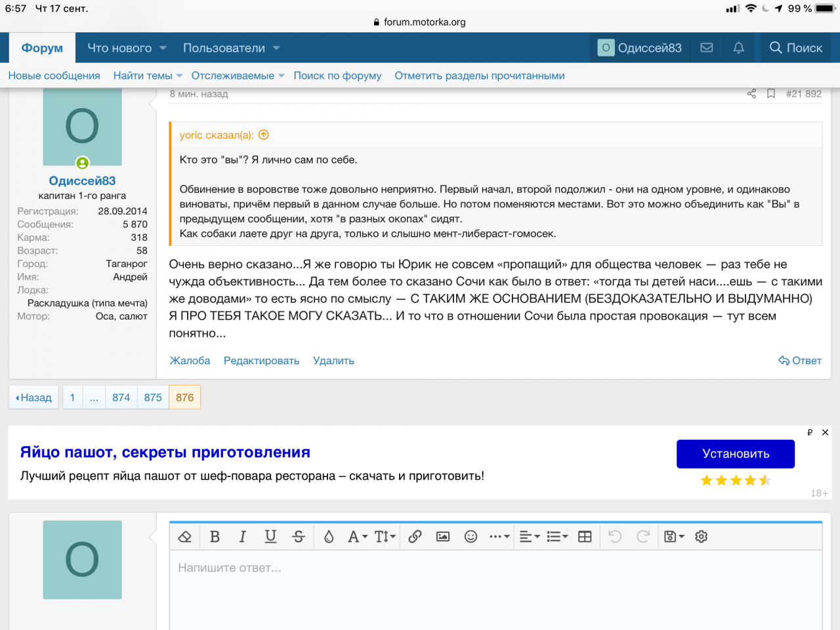
Task: Insert a link with the chain icon
Action: (415, 537)
